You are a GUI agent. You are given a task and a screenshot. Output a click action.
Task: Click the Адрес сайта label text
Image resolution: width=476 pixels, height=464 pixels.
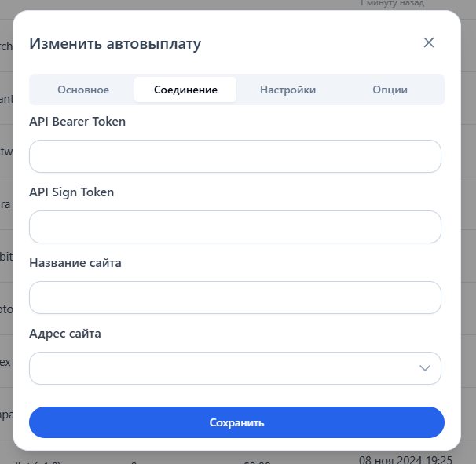click(65, 334)
